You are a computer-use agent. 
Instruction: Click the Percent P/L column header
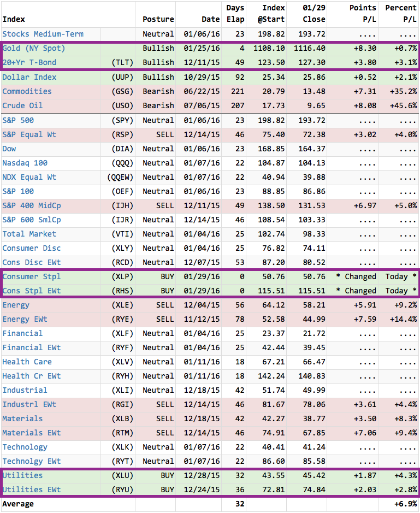(401, 14)
